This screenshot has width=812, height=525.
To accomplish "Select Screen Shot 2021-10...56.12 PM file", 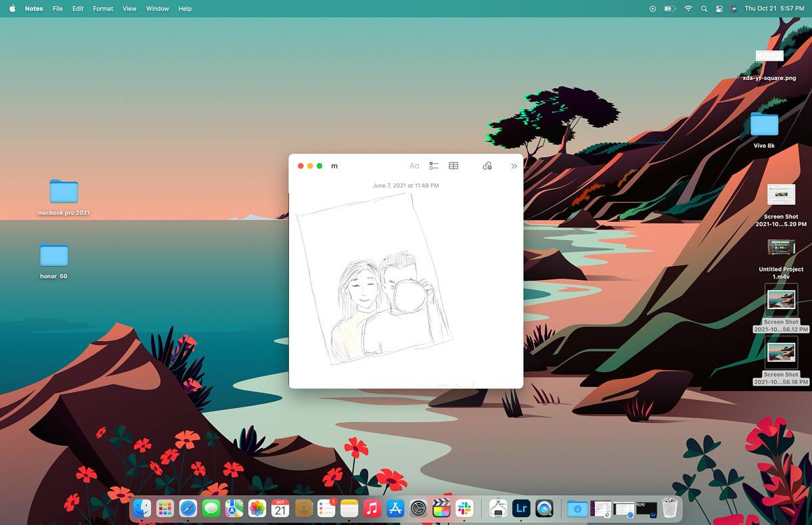I will click(x=781, y=308).
